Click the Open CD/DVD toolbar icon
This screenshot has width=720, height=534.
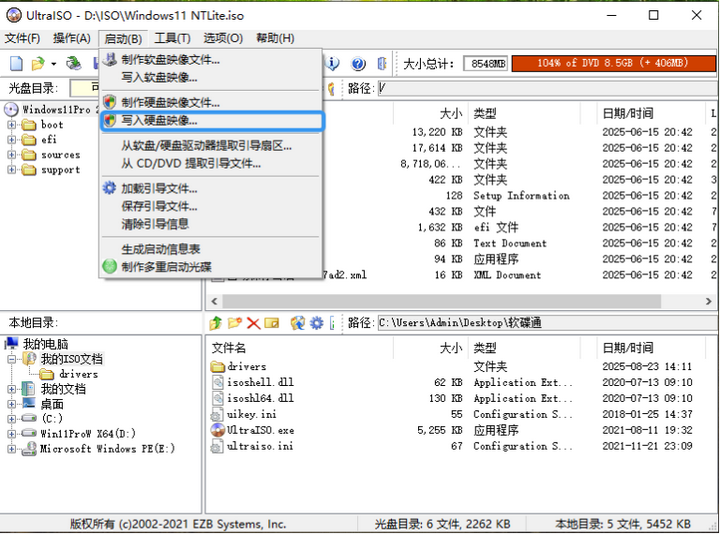click(73, 63)
